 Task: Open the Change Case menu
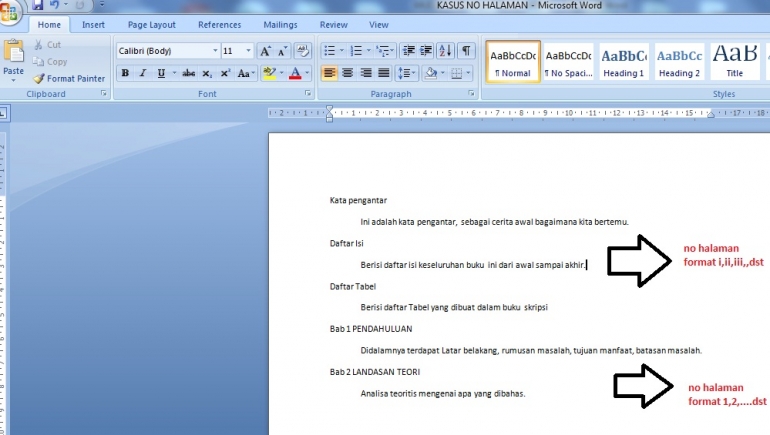click(x=246, y=73)
